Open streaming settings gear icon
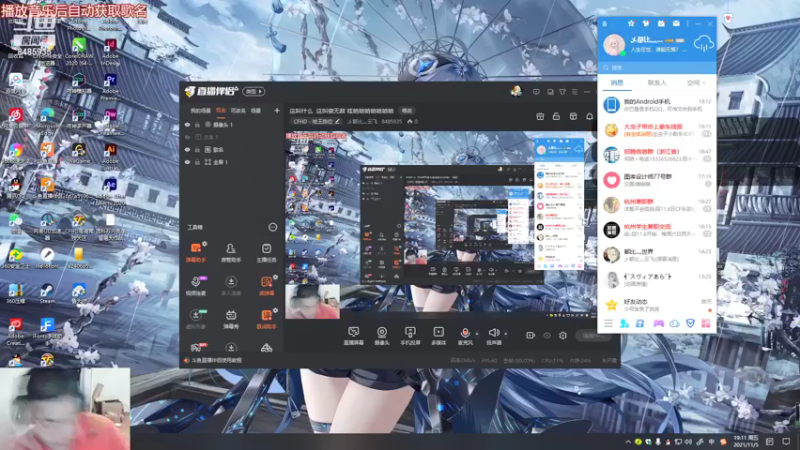Image resolution: width=800 pixels, height=450 pixels. tap(563, 335)
